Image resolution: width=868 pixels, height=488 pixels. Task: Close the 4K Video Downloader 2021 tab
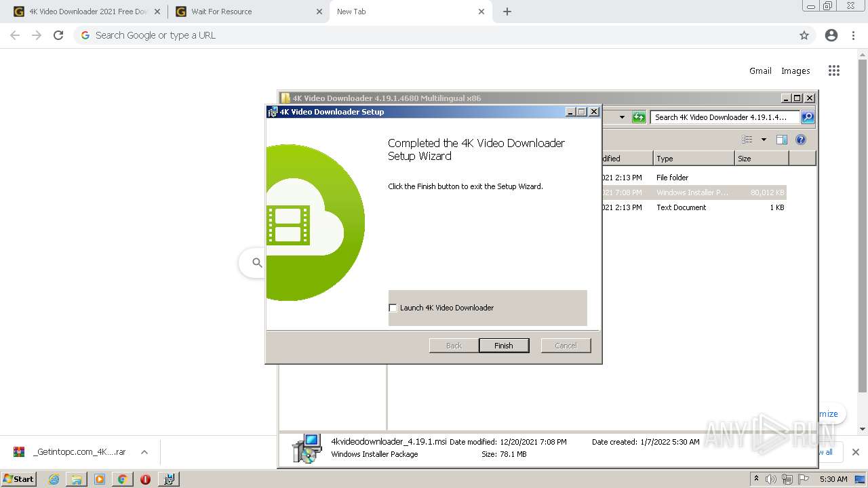(x=157, y=12)
